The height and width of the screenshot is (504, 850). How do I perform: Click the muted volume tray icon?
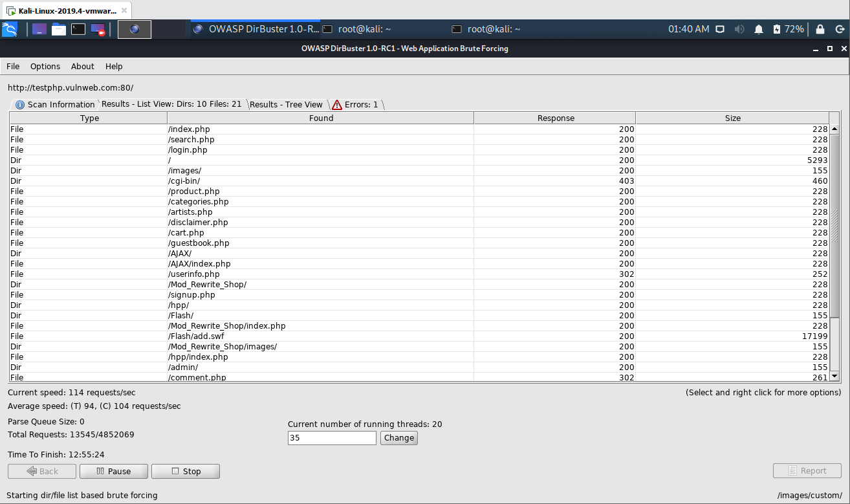739,29
